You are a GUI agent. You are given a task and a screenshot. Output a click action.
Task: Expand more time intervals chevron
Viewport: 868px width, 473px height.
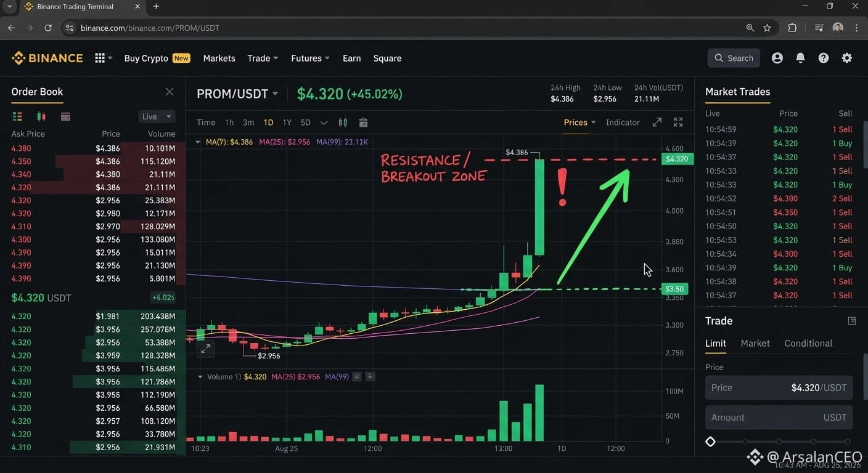(x=324, y=123)
